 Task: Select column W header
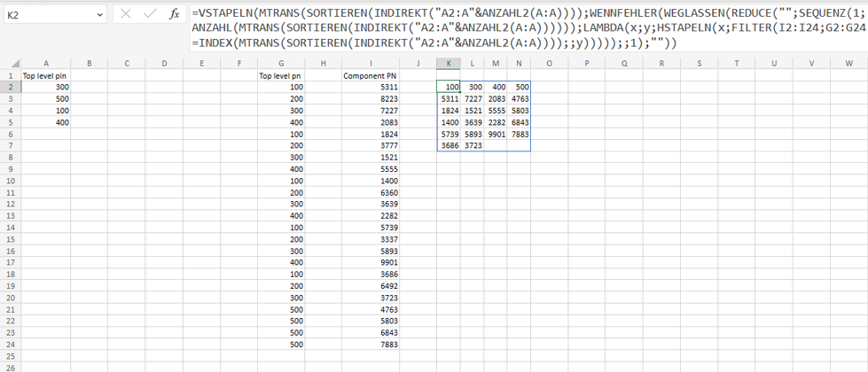[848, 64]
